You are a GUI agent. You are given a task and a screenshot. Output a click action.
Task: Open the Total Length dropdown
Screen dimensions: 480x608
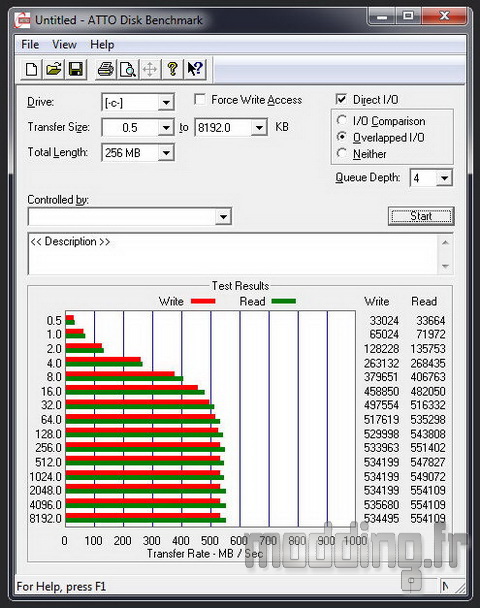(166, 153)
